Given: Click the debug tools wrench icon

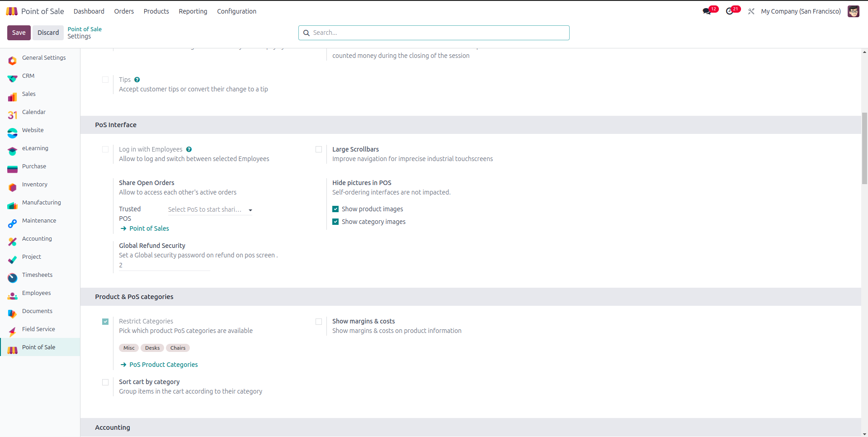Looking at the screenshot, I should (751, 11).
